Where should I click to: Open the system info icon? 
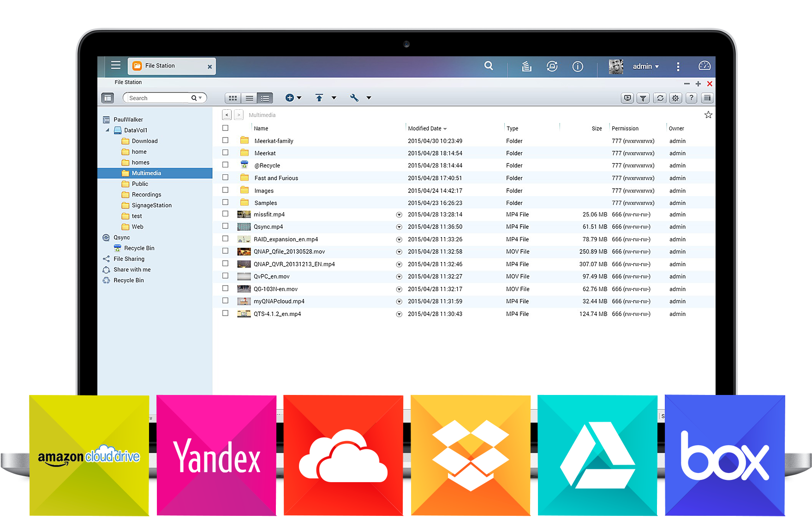pyautogui.click(x=578, y=66)
